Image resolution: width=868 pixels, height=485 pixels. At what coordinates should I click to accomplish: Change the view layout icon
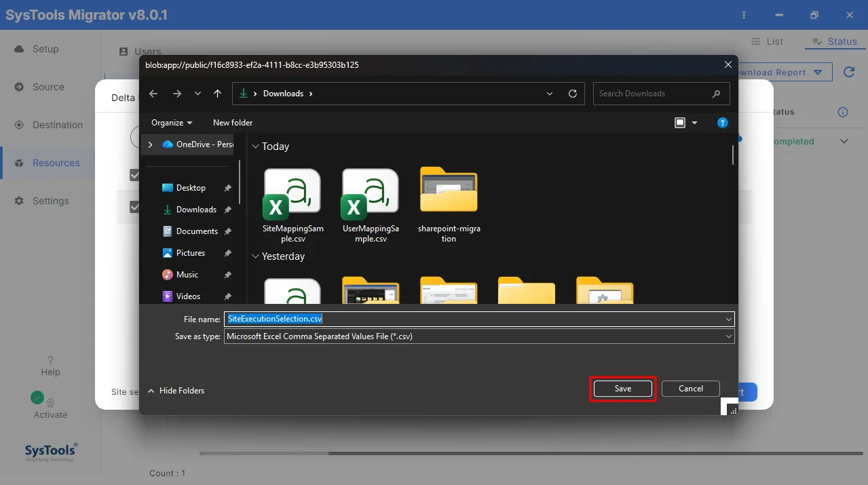tap(680, 123)
